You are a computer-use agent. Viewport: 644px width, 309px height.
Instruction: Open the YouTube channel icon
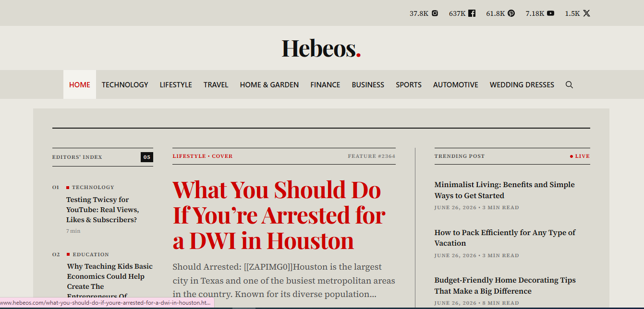coord(550,13)
